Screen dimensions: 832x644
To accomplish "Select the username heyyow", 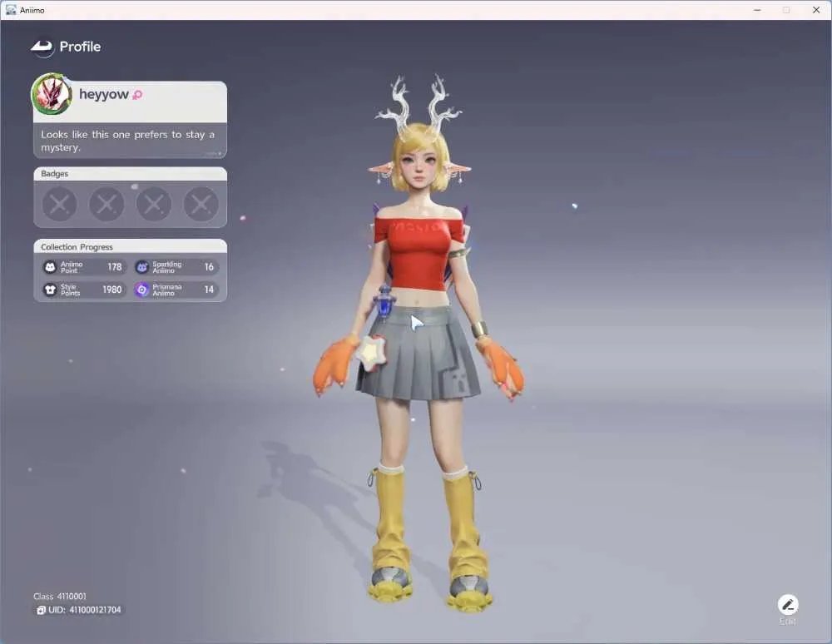I will tap(103, 94).
